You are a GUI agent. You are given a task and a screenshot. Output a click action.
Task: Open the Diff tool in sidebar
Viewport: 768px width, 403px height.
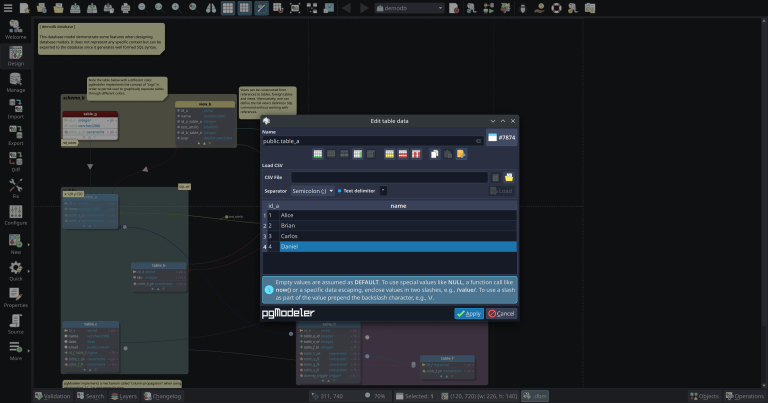point(16,162)
